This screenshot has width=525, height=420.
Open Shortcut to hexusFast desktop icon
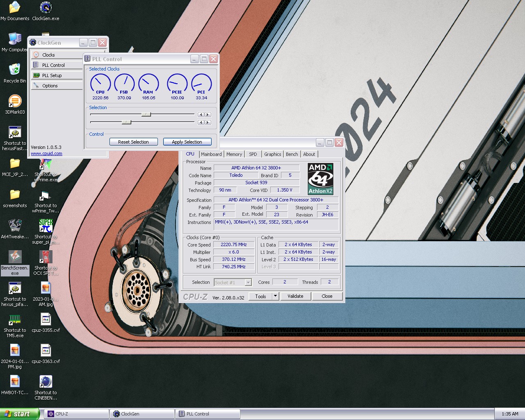point(15,138)
